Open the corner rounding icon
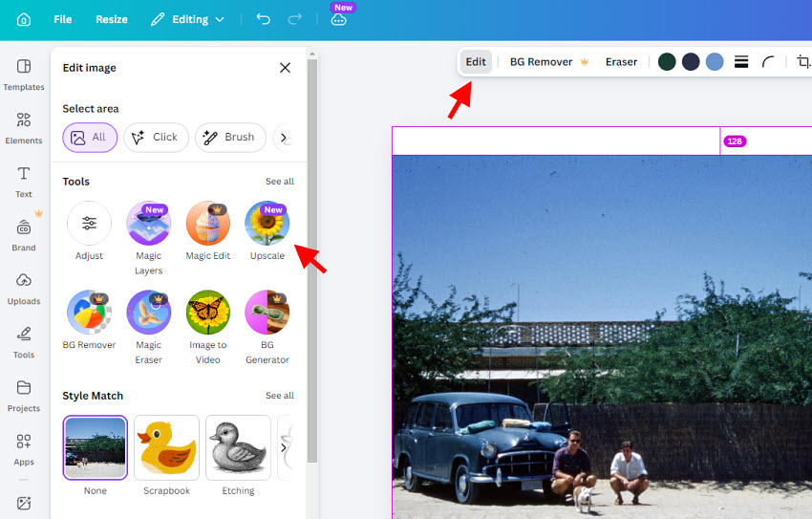Image resolution: width=812 pixels, height=519 pixels. pyautogui.click(x=768, y=62)
